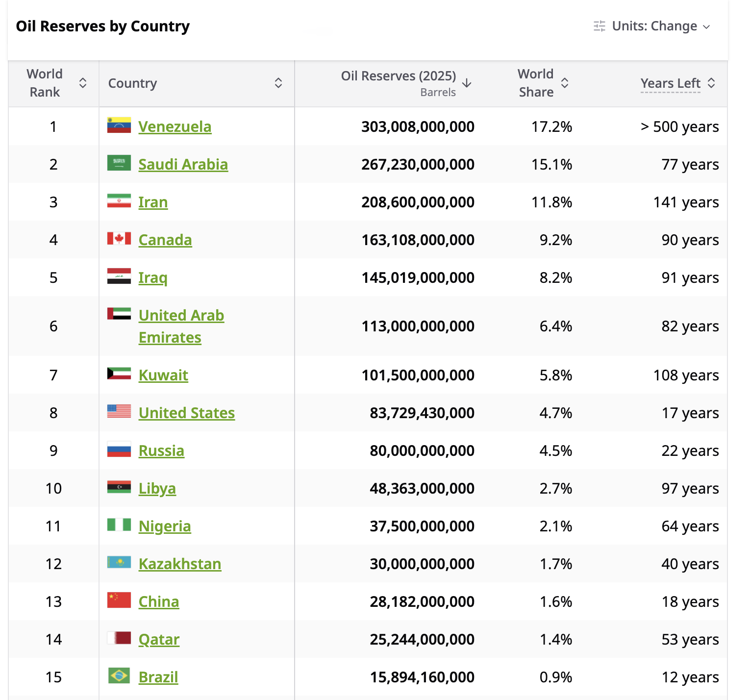Open the United Arab Emirates link
The image size is (750, 700).
coord(181,326)
